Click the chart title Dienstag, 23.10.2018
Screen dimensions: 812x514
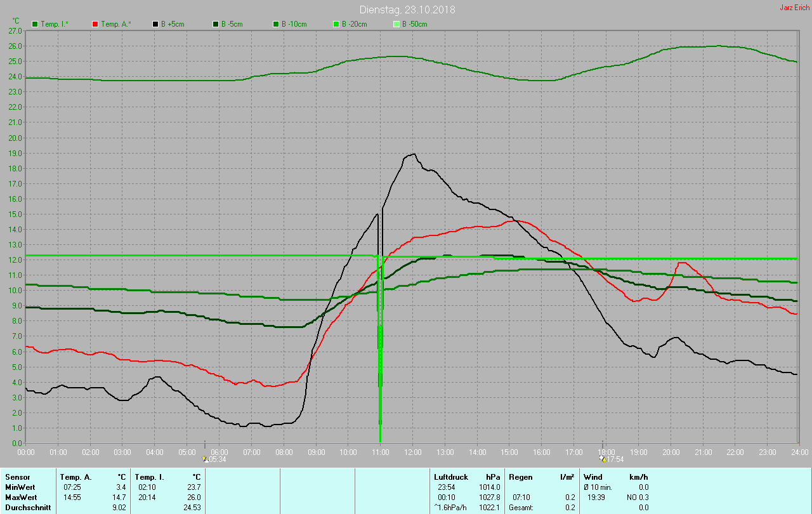[407, 10]
